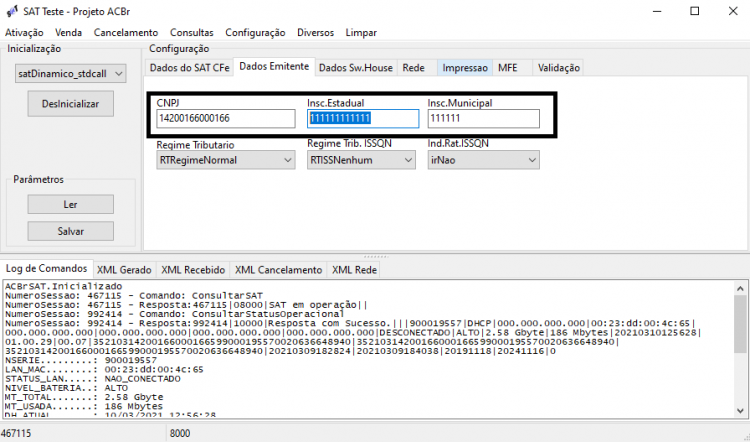The image size is (750, 442).
Task: Click the Salvar parameters button
Action: 71,231
